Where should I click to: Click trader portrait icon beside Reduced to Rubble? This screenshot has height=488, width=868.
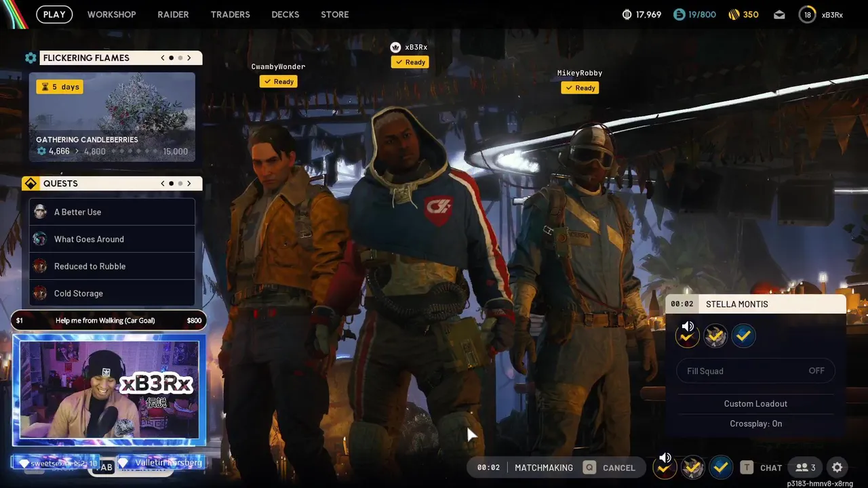coord(40,266)
